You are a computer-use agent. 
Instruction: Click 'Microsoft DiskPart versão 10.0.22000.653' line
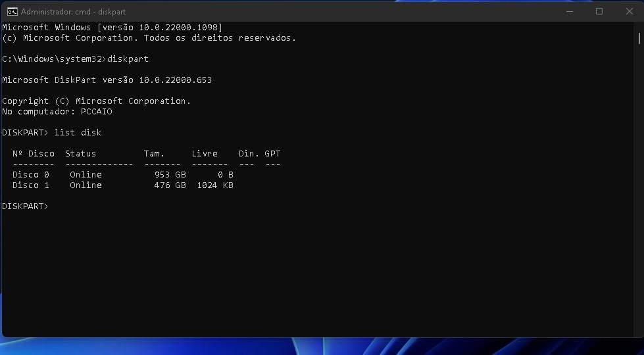point(107,80)
